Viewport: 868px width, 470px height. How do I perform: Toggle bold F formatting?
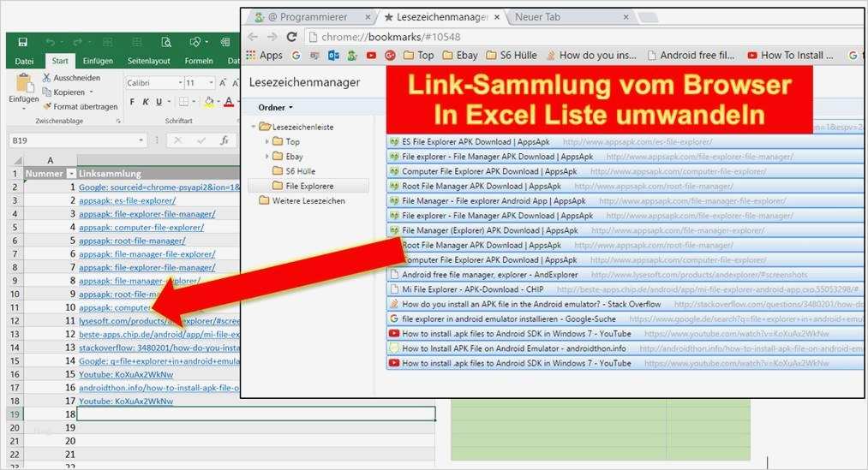(132, 102)
